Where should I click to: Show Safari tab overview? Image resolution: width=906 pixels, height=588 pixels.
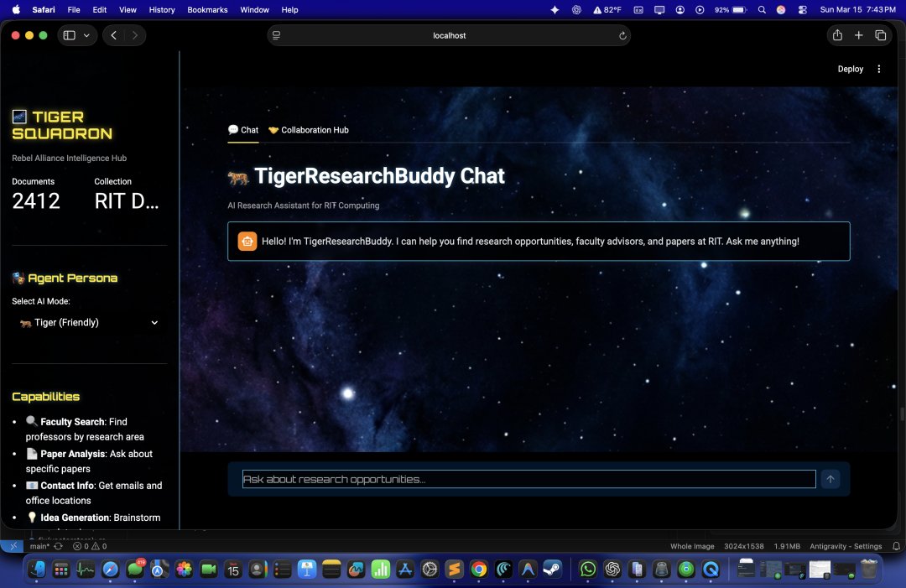coord(881,35)
